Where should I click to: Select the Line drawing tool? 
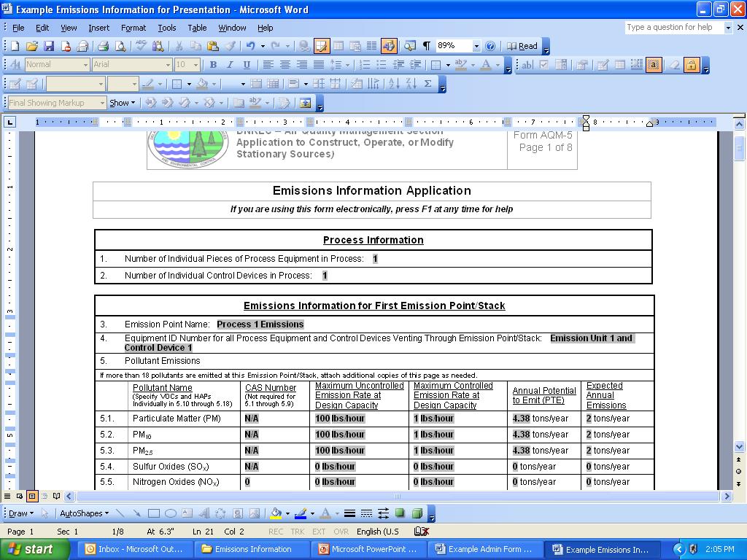tap(120, 513)
